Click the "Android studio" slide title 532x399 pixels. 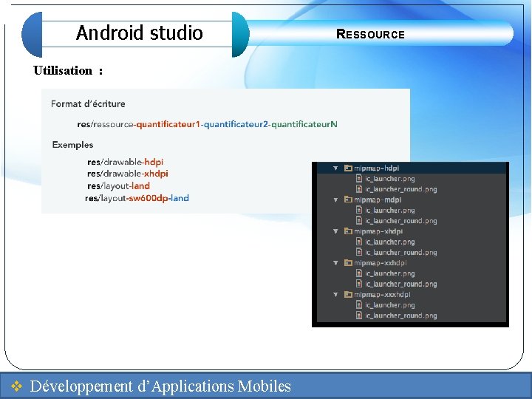click(x=140, y=33)
